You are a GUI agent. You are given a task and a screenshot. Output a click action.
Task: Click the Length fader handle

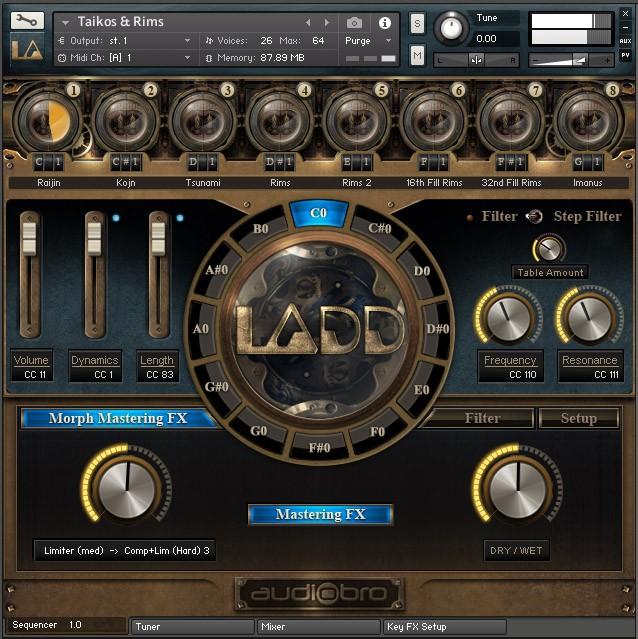pyautogui.click(x=158, y=238)
